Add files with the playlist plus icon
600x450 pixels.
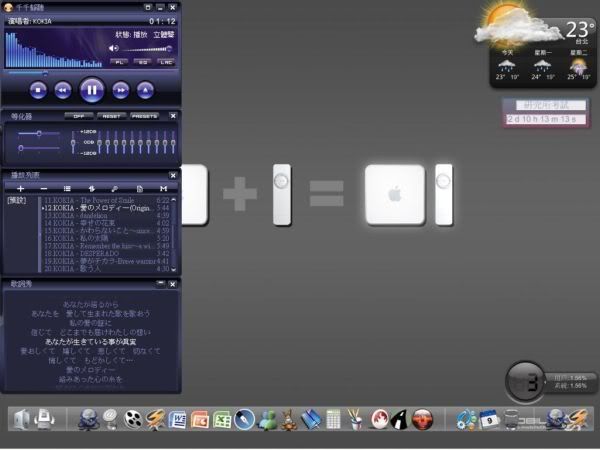pyautogui.click(x=20, y=188)
